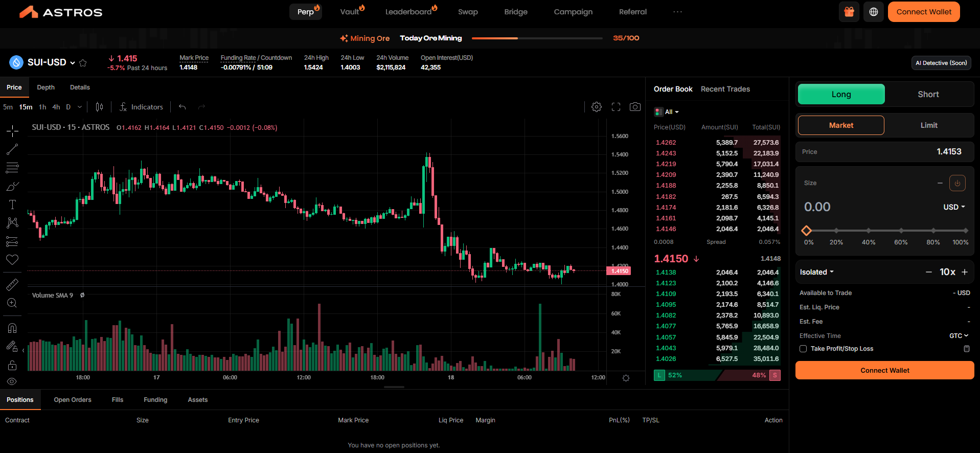Set size slider to 40% mark
The image size is (980, 453).
[869, 231]
